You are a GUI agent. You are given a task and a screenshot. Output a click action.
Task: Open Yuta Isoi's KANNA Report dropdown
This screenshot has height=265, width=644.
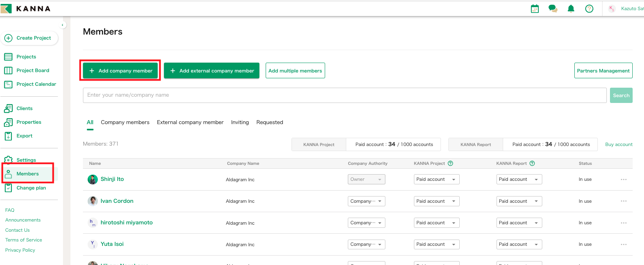(x=519, y=244)
